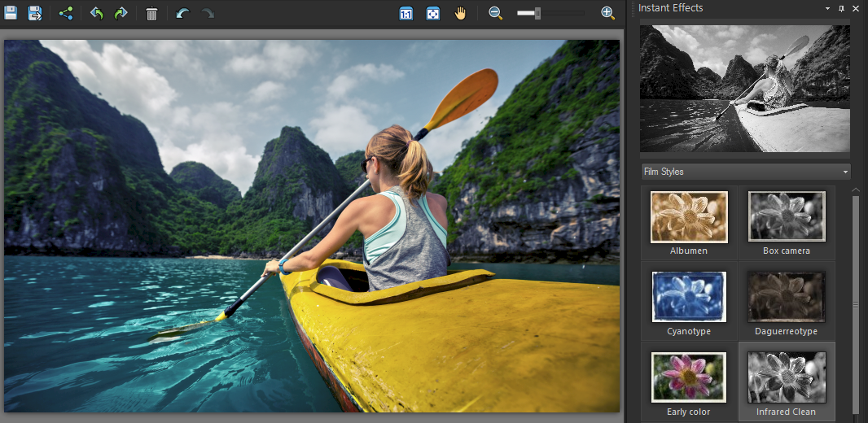Click the fit-to-window view icon

point(433,13)
